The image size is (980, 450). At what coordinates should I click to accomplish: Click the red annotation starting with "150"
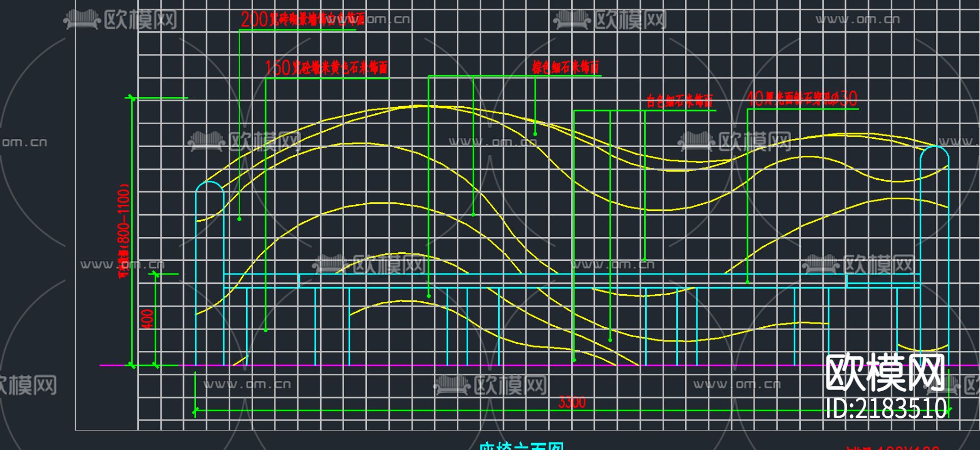[326, 68]
